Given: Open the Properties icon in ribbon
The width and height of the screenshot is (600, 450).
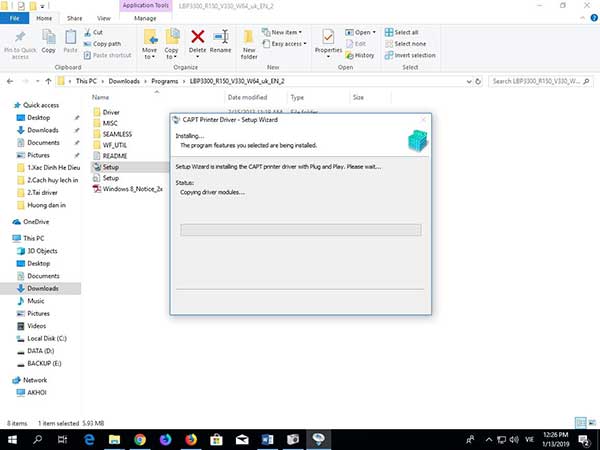Looking at the screenshot, I should click(x=328, y=37).
